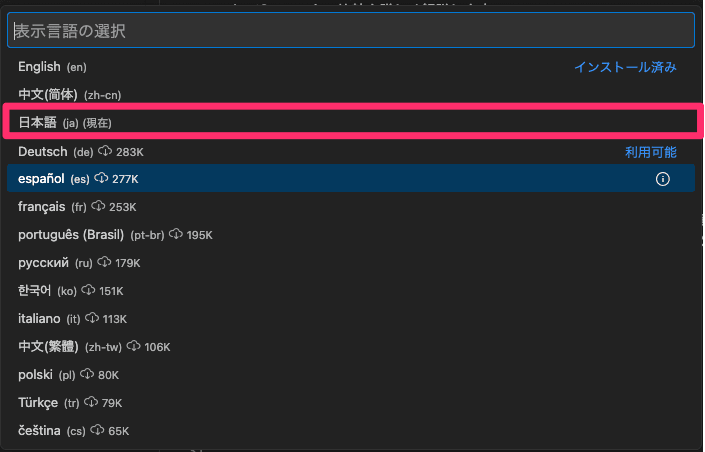The image size is (705, 452).
Task: Click the download cloud icon for italiano
Action: coord(92,318)
